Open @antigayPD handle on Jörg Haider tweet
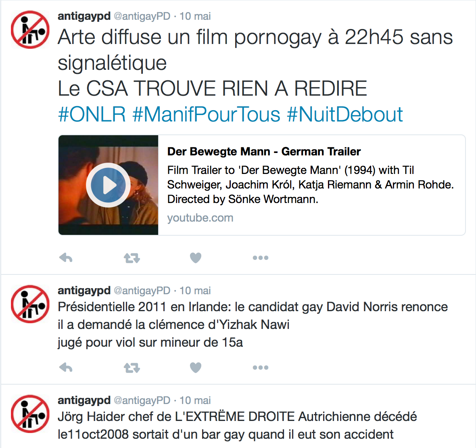 pos(142,400)
